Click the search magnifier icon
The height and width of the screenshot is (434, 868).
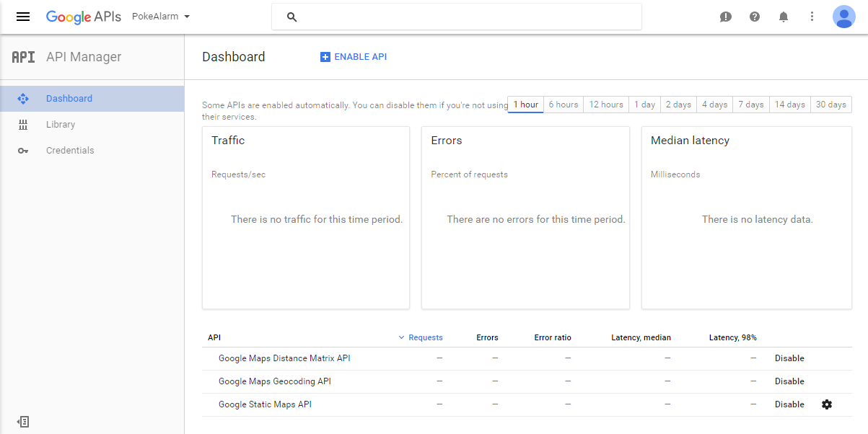point(291,17)
